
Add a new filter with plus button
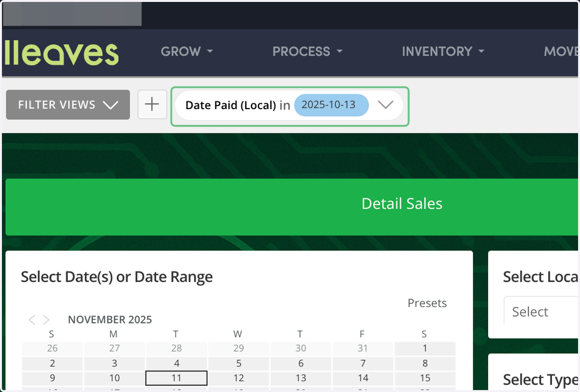(152, 104)
